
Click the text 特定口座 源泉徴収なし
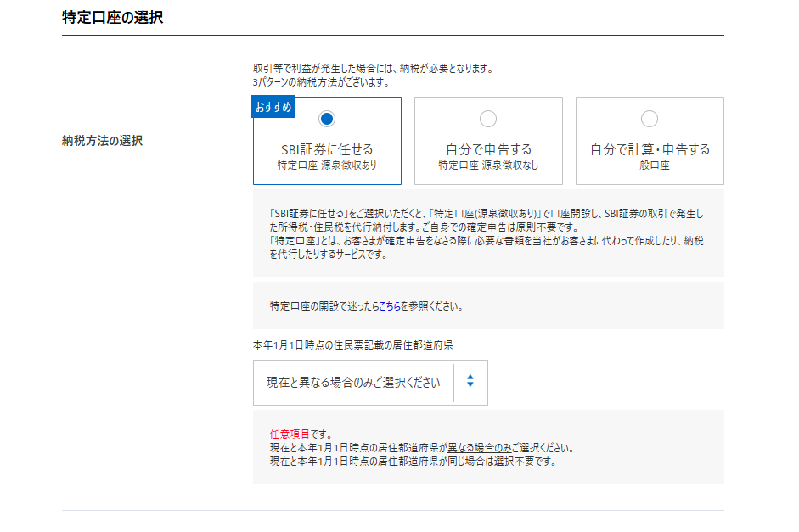pyautogui.click(x=488, y=165)
